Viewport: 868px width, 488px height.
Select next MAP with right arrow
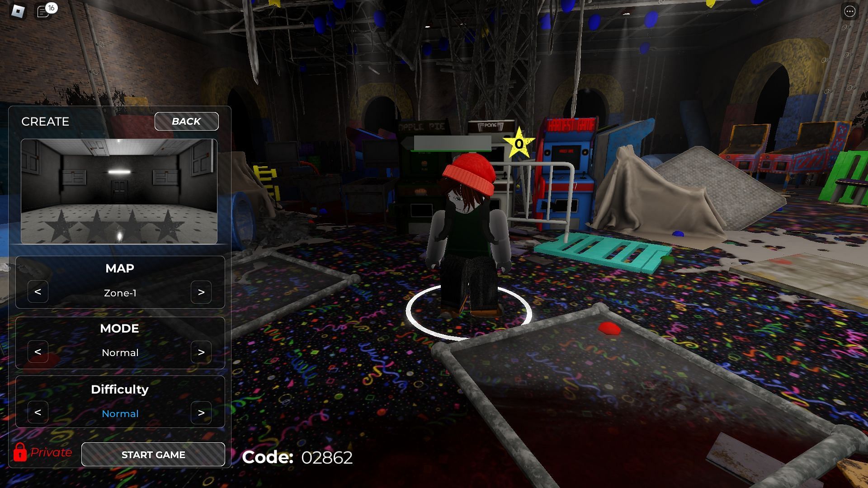click(201, 292)
